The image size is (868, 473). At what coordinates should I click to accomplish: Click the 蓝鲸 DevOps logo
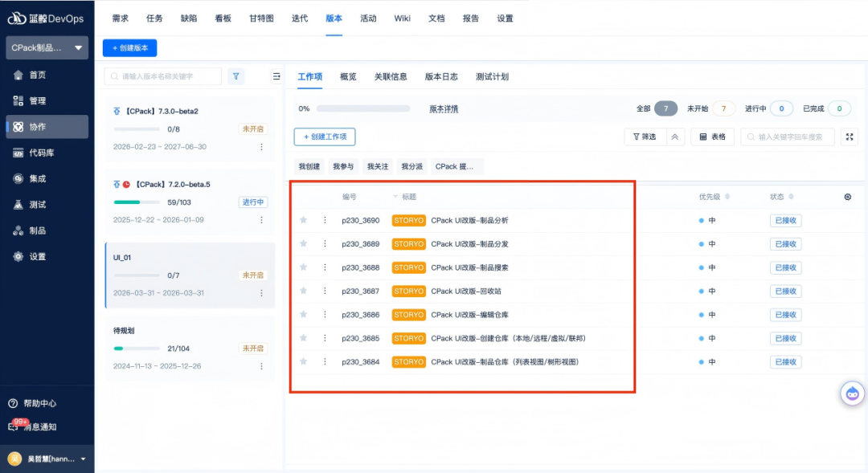pos(45,18)
